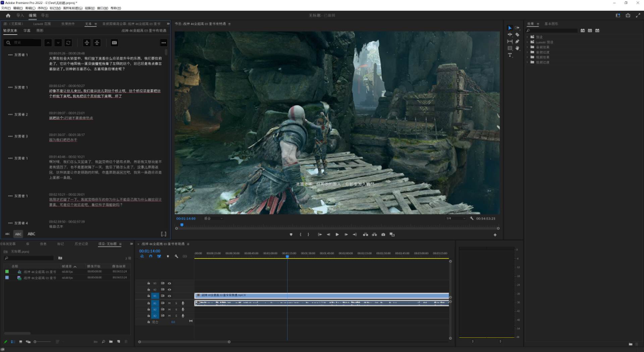Toggle eye visibility for the clip's video track
Viewport: 644px width, 352px height.
(169, 296)
